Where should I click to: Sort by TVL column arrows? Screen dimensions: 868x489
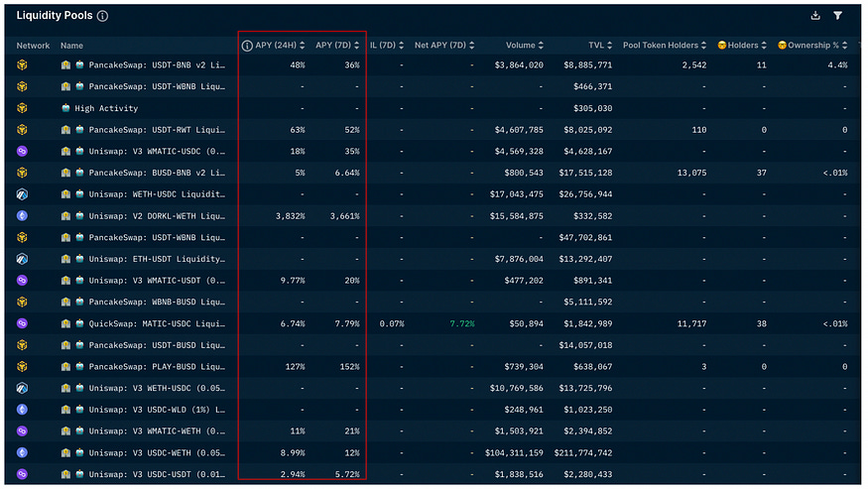(609, 46)
